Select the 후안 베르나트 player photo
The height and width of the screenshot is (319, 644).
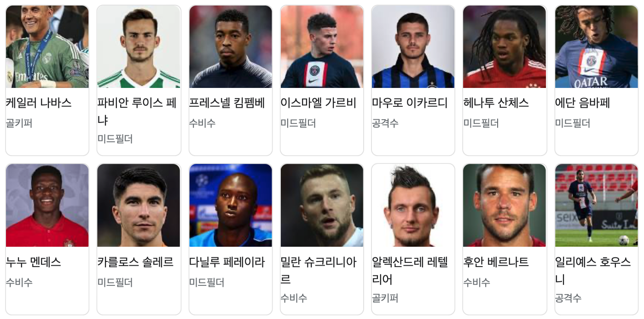pos(505,205)
